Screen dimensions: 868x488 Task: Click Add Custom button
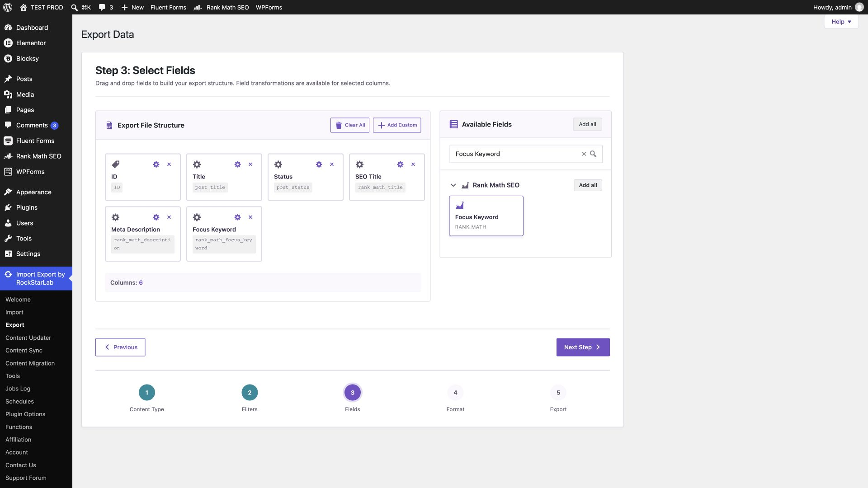[397, 125]
